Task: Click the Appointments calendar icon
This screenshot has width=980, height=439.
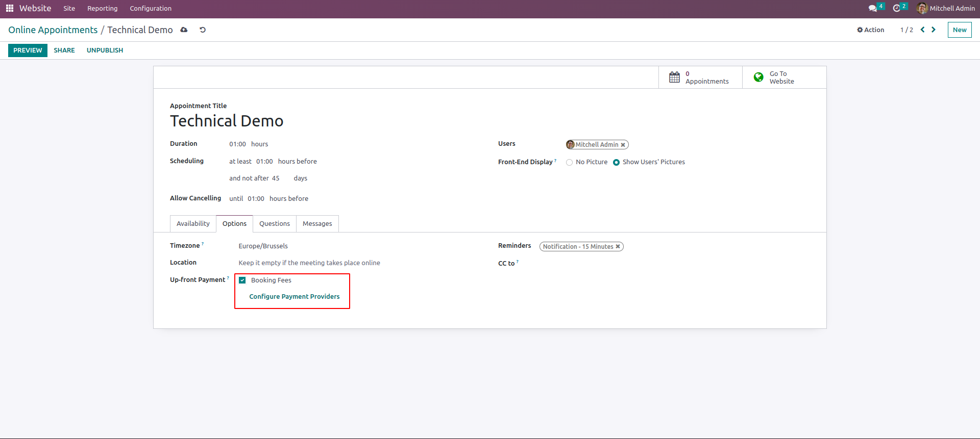Action: click(674, 77)
